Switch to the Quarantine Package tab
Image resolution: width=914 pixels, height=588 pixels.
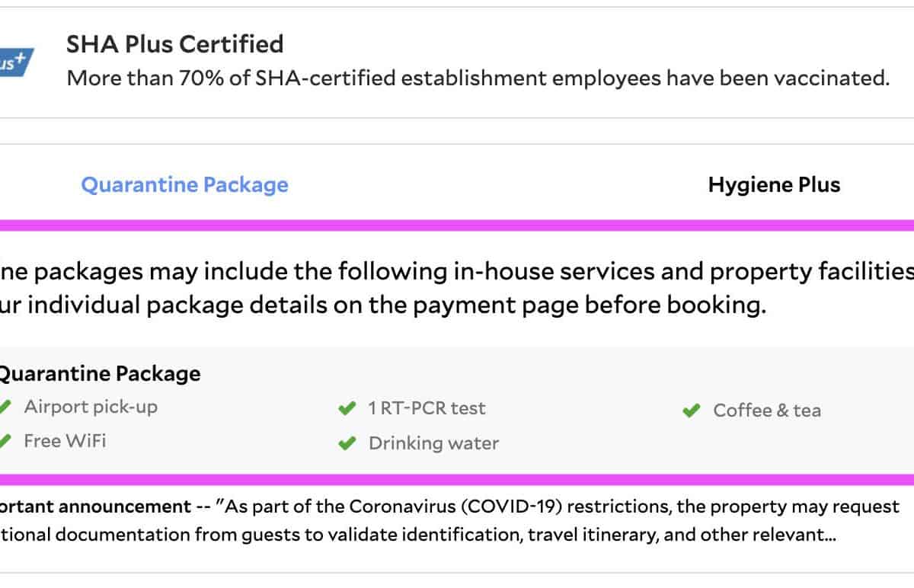tap(184, 185)
